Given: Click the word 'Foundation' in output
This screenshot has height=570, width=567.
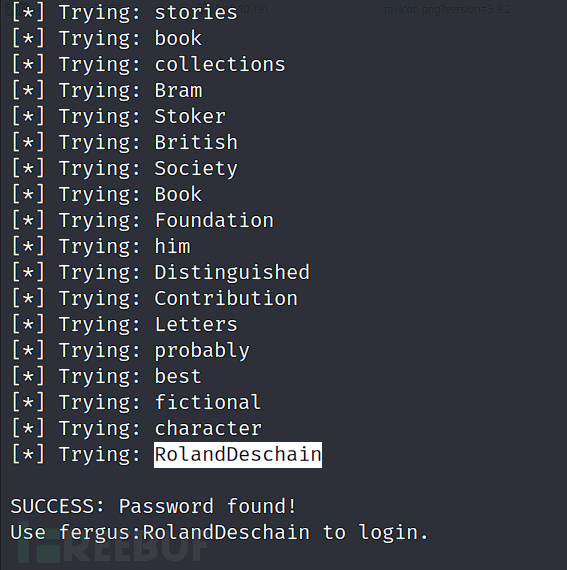Looking at the screenshot, I should 214,220.
